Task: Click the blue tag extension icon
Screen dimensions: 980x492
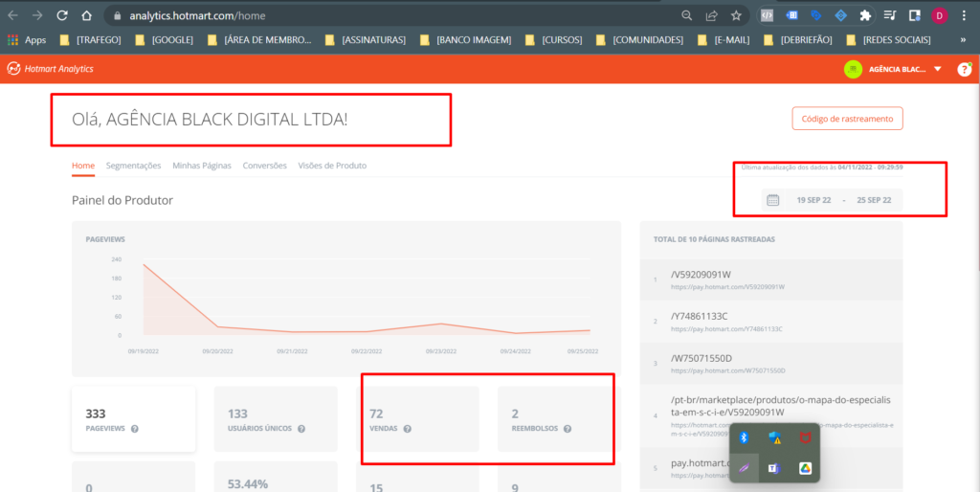Action: (x=816, y=15)
